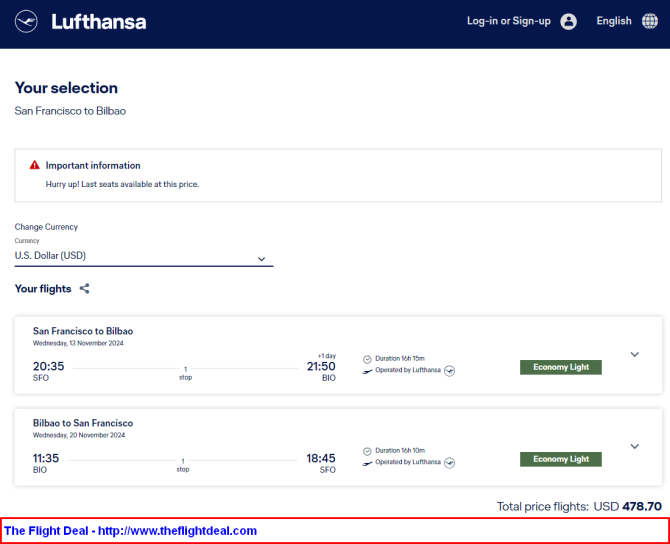Click Log-in or Sign-up

(508, 21)
